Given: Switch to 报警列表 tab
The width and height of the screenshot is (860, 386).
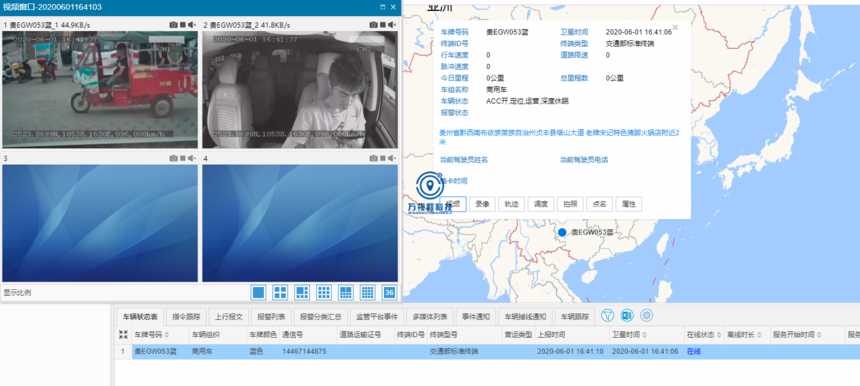Looking at the screenshot, I should [271, 316].
